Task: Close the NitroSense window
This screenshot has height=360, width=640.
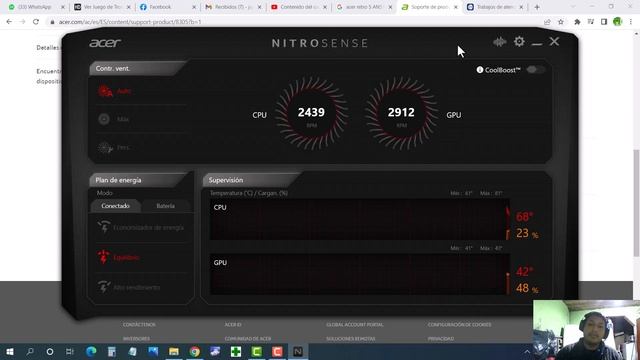Action: (554, 41)
